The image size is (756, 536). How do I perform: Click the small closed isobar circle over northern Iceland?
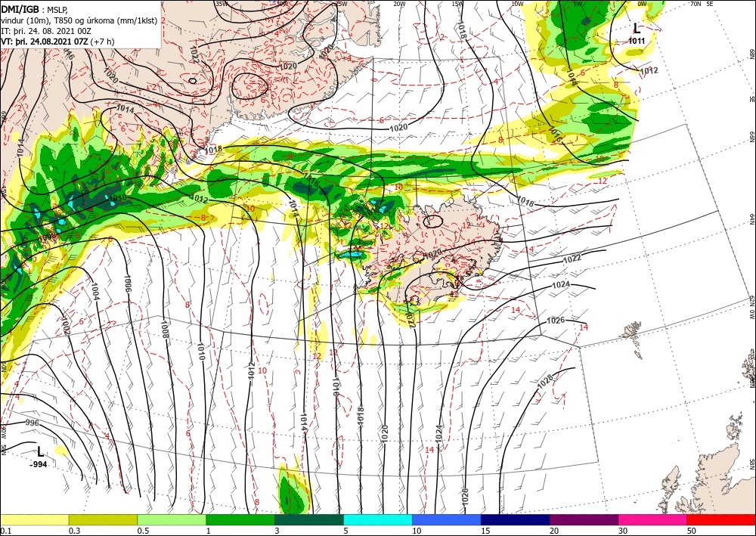click(x=433, y=222)
